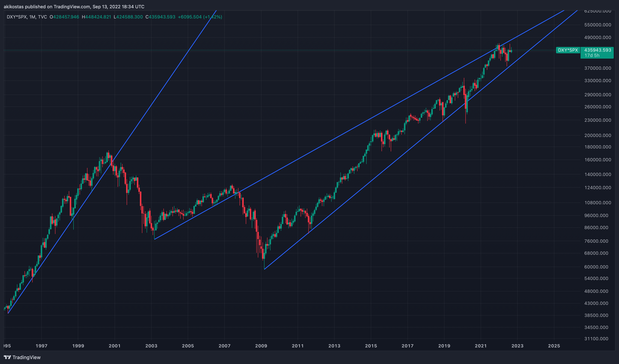Click the 180000.000 price axis label
619x364 pixels.
tap(598, 147)
